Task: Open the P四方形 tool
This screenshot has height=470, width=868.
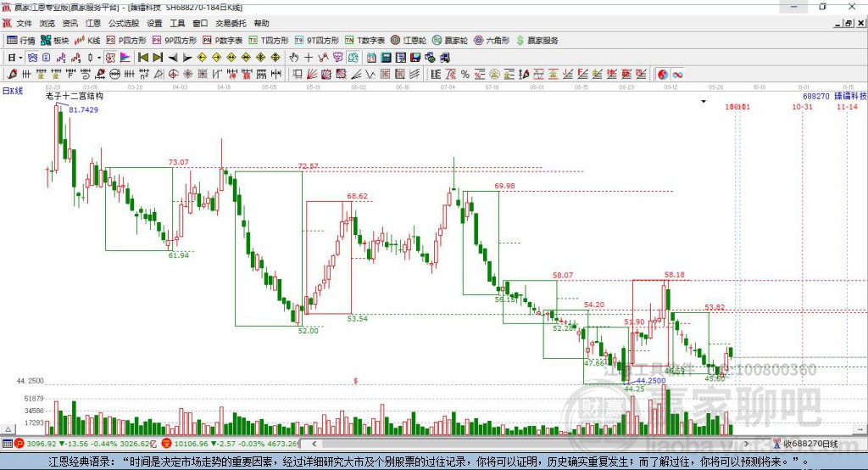Action: point(126,41)
